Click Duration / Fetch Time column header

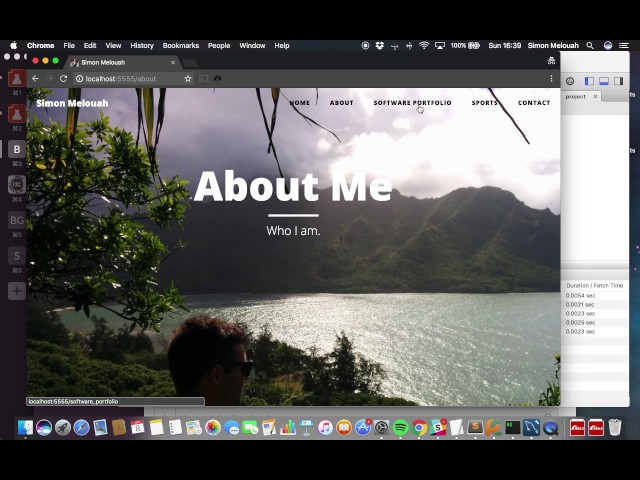pyautogui.click(x=595, y=286)
